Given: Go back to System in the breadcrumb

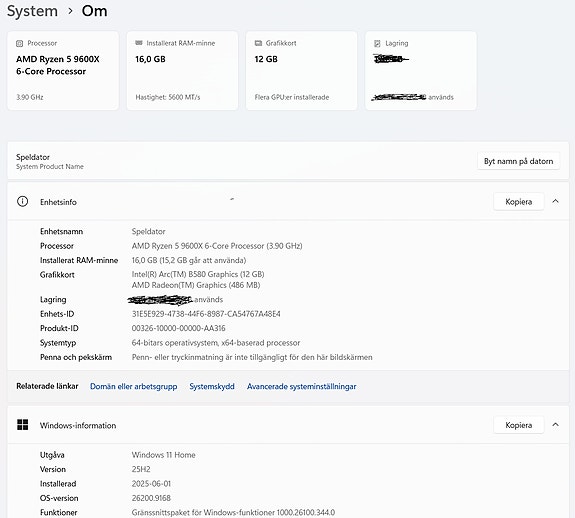Looking at the screenshot, I should point(32,11).
